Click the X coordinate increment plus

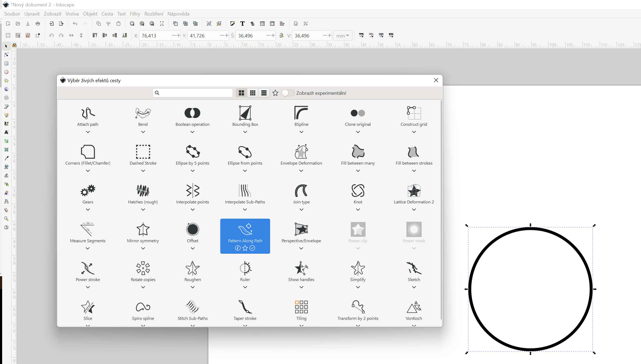(178, 36)
